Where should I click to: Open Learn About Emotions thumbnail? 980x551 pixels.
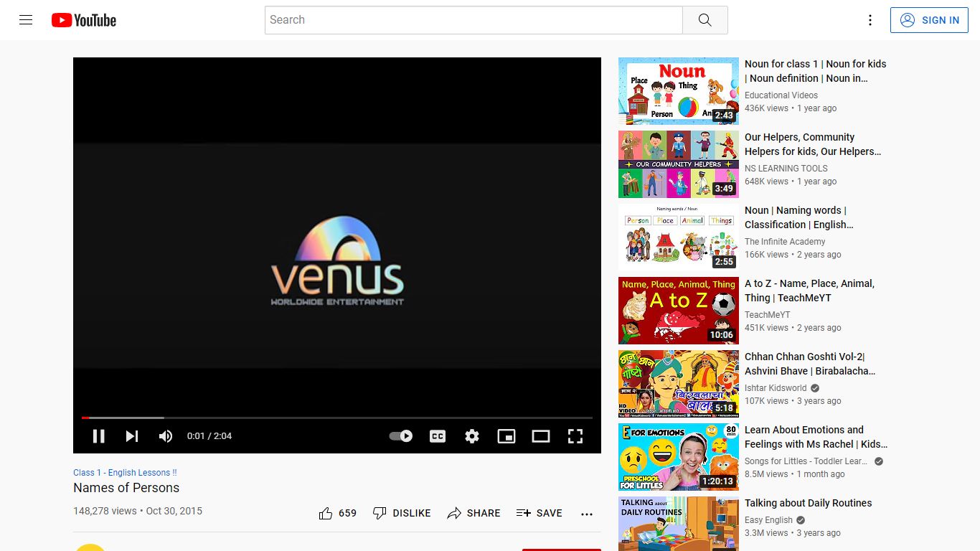pyautogui.click(x=679, y=457)
